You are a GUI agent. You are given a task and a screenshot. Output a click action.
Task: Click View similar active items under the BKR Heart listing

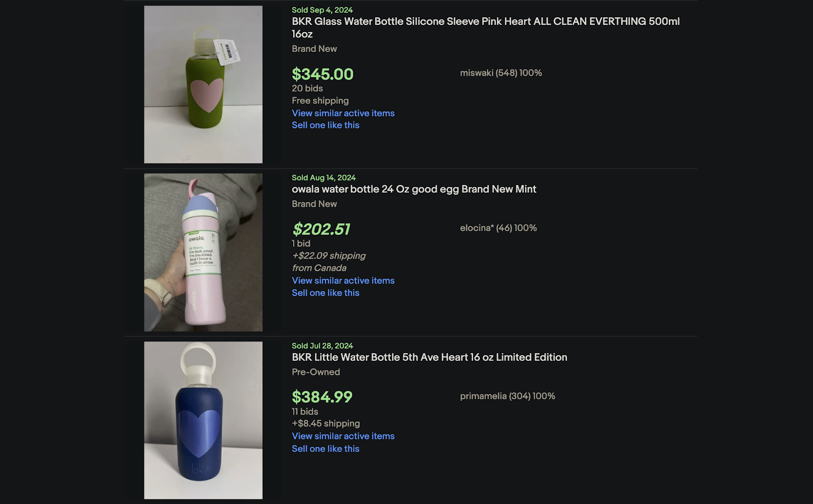click(342, 113)
